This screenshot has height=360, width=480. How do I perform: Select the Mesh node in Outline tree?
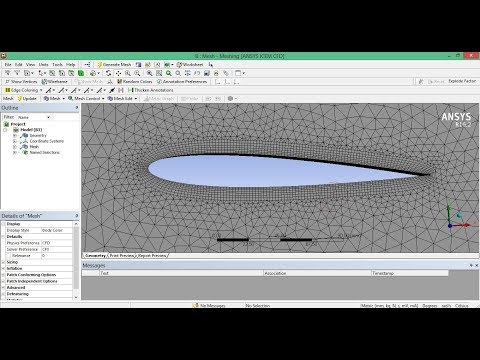[34, 147]
